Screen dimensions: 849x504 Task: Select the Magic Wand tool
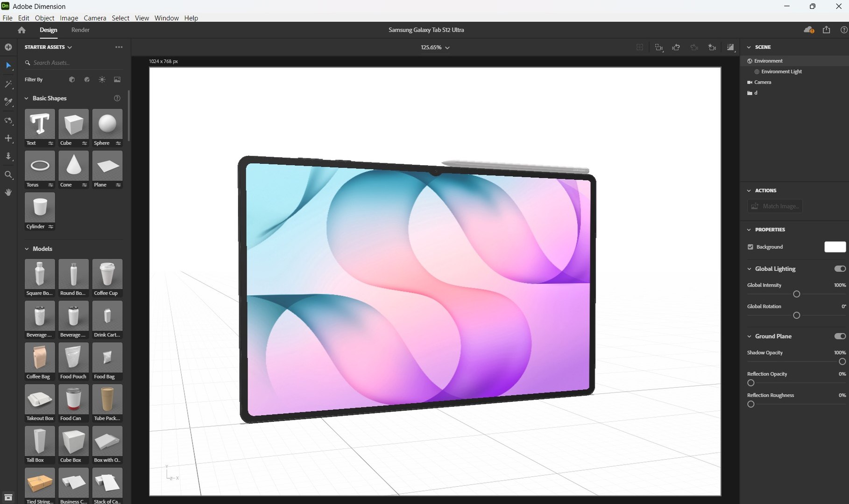click(x=8, y=84)
